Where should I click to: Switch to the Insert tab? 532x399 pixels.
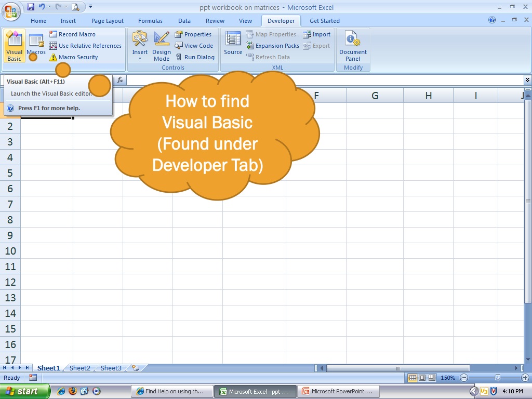68,21
